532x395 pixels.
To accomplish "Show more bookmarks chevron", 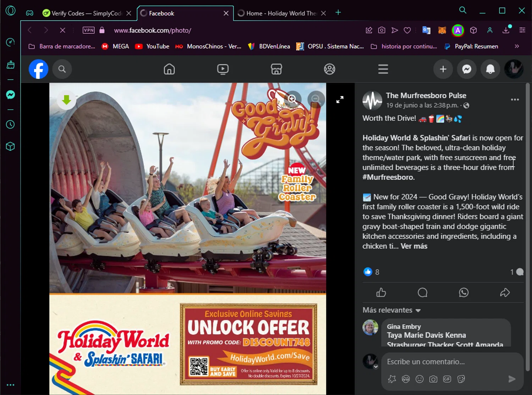I will point(517,46).
